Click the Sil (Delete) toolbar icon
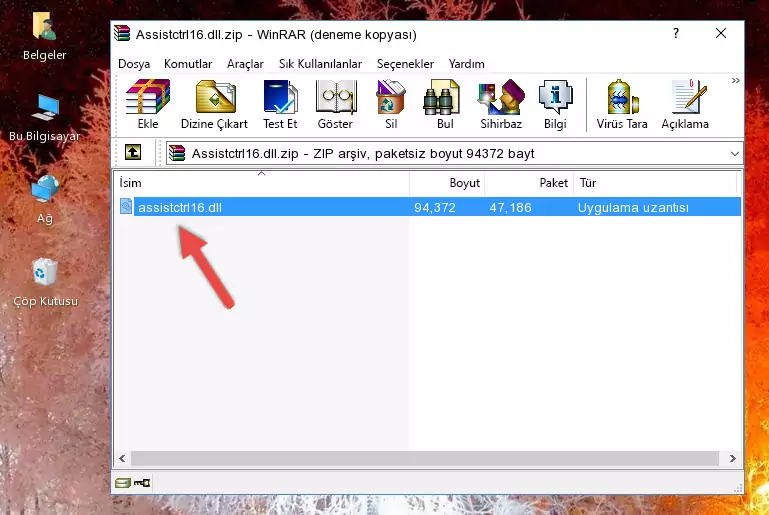The height and width of the screenshot is (515, 769). 390,104
